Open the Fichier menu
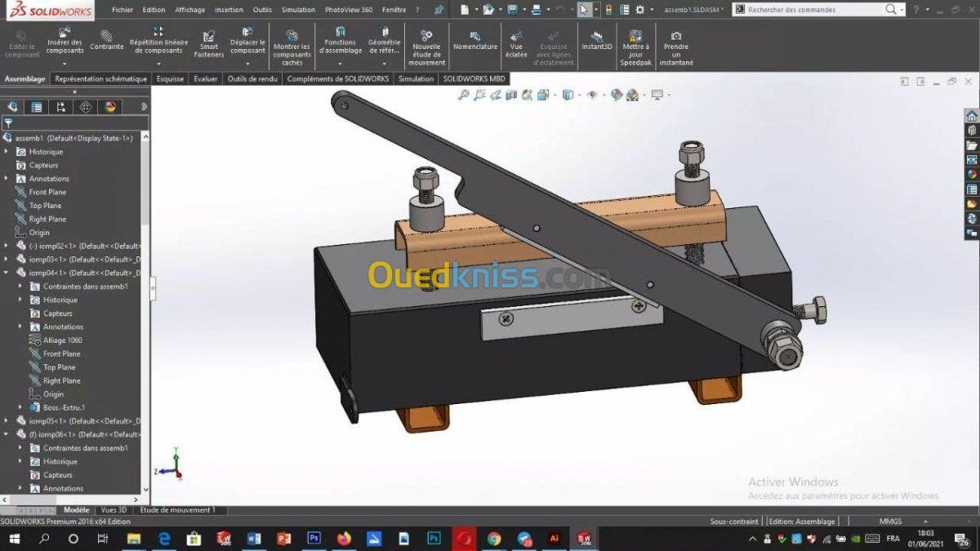Screen dimensions: 980x551 (122, 10)
